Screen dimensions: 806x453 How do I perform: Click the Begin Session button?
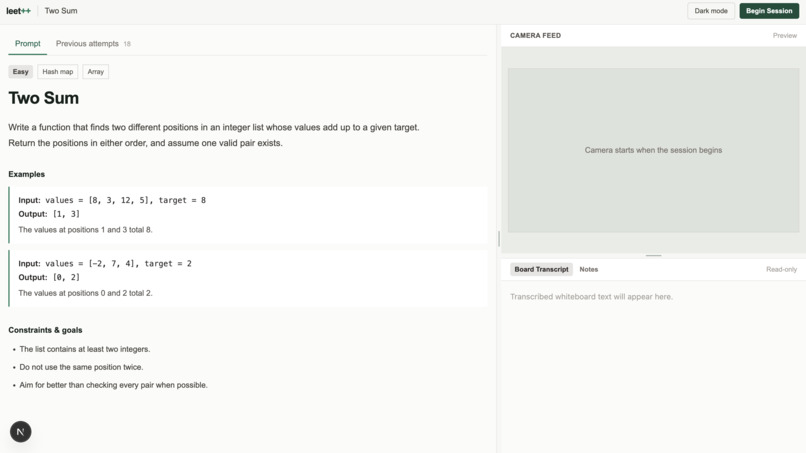pos(769,11)
